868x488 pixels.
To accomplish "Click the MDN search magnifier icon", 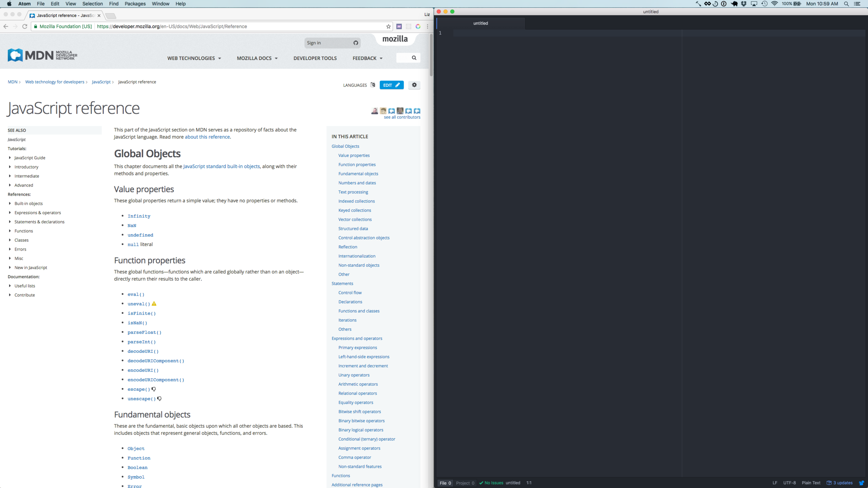I will point(414,58).
